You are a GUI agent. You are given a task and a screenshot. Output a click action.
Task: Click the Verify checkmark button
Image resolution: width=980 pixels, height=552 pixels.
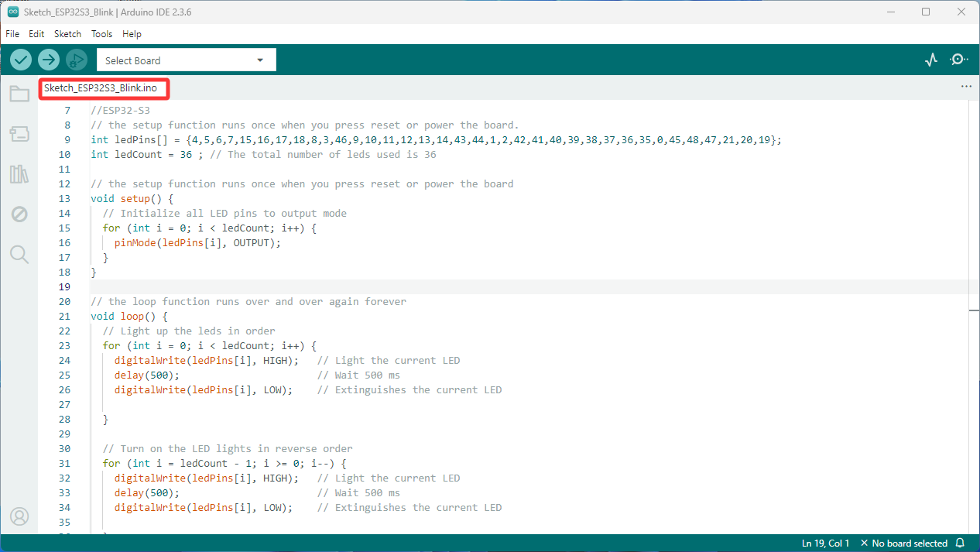pos(21,60)
